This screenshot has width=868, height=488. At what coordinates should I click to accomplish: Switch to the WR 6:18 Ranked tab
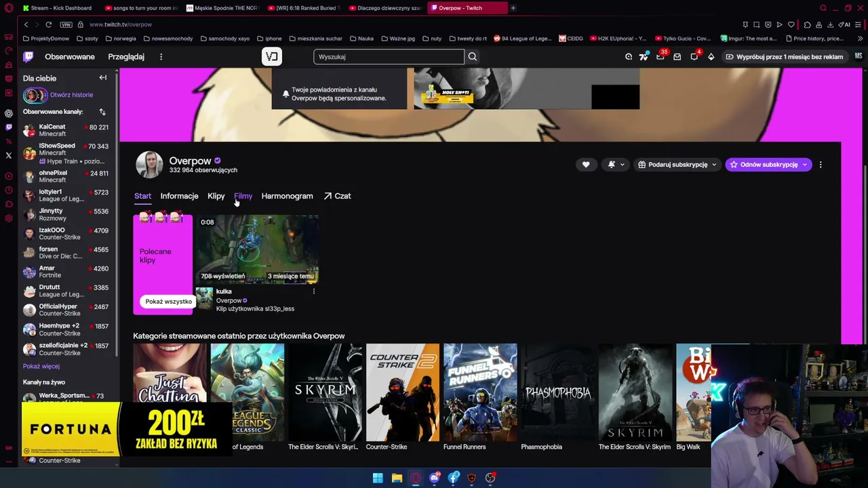click(x=303, y=8)
